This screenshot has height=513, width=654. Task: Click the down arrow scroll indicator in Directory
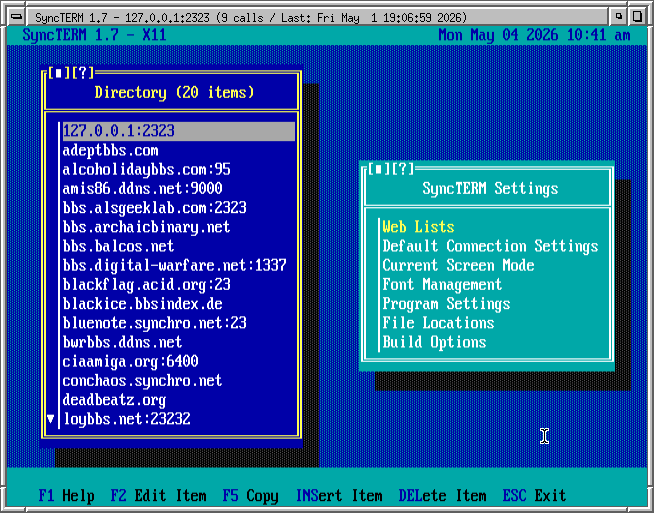50,419
